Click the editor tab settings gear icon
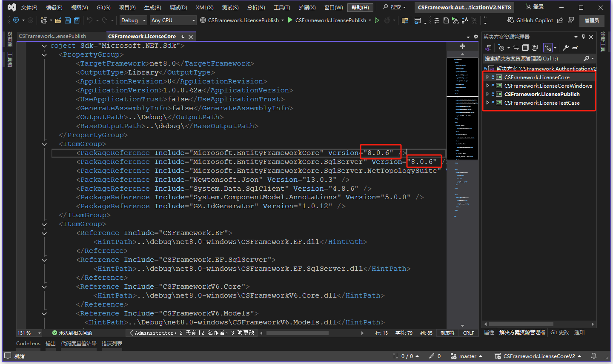This screenshot has height=364, width=613. (476, 37)
